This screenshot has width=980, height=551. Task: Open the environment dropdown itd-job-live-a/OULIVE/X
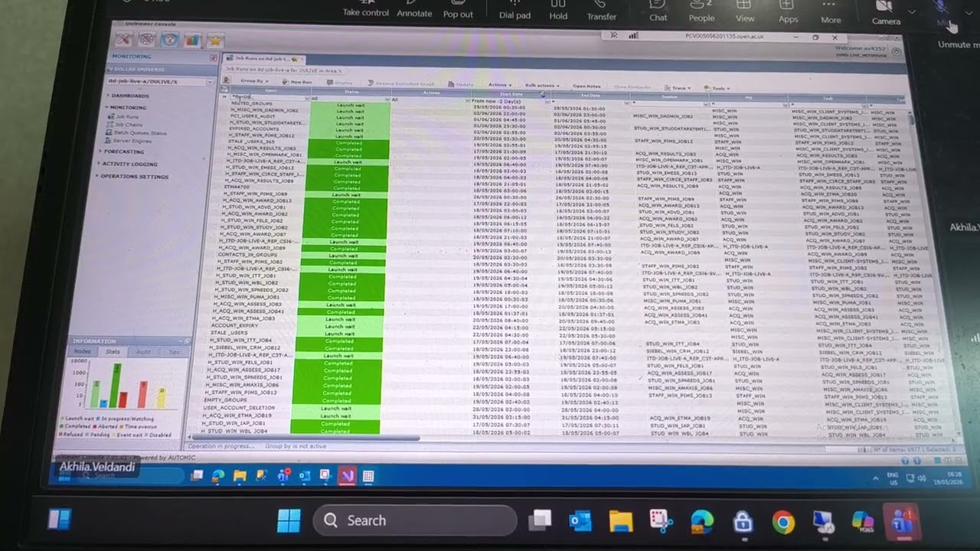[160, 81]
